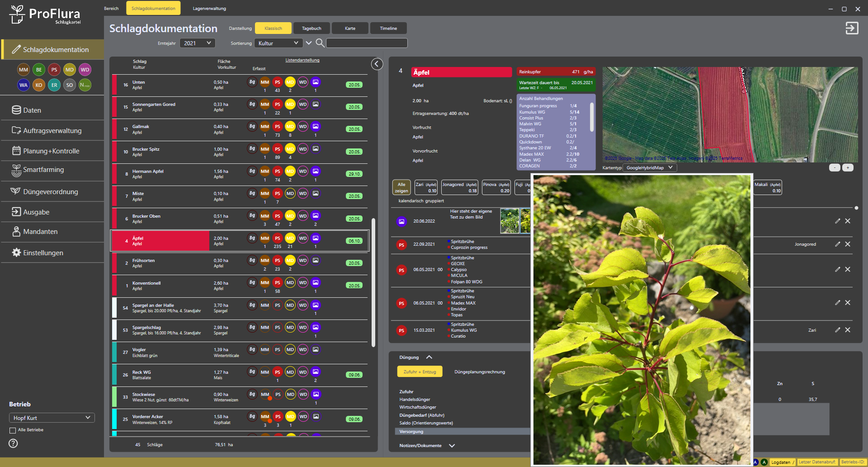Select the orange KO filter circle

tap(39, 85)
